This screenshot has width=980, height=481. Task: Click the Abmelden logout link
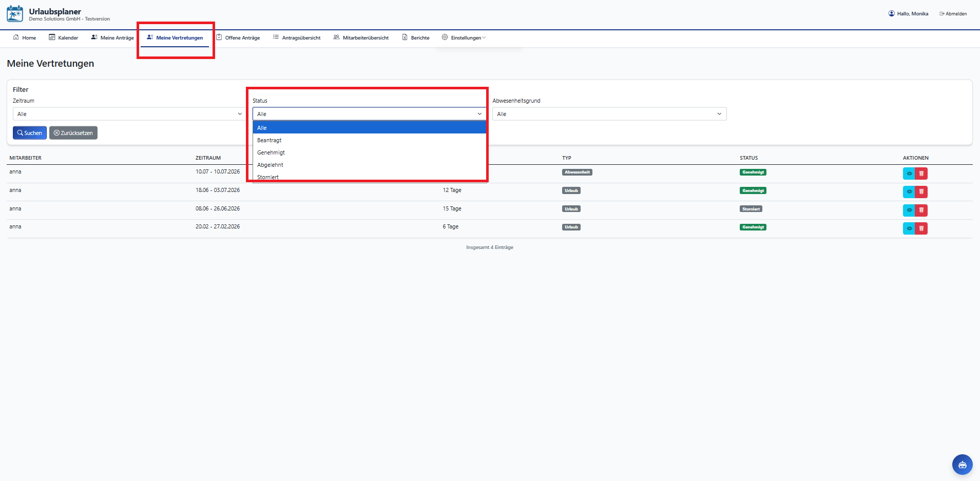coord(953,14)
